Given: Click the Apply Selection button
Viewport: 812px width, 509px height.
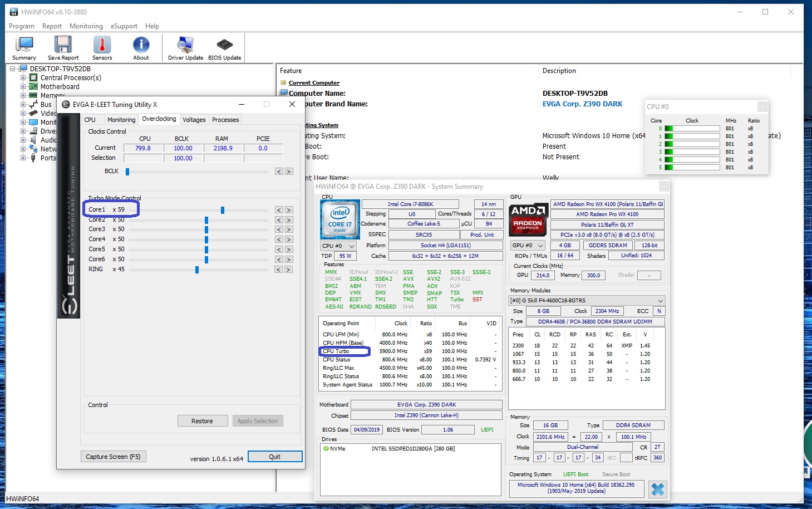Looking at the screenshot, I should [257, 421].
